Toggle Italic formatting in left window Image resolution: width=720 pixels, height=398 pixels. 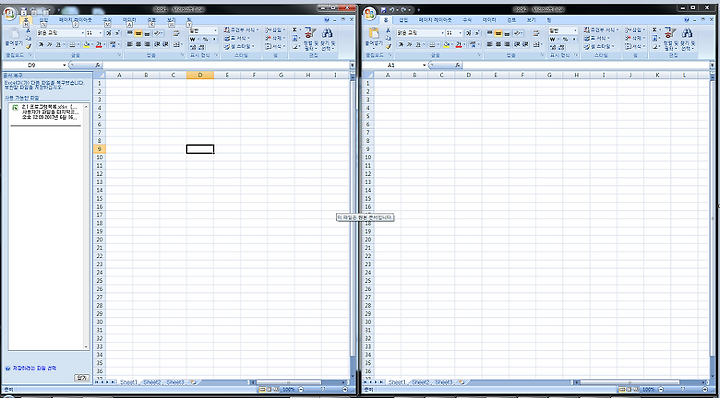click(x=49, y=44)
